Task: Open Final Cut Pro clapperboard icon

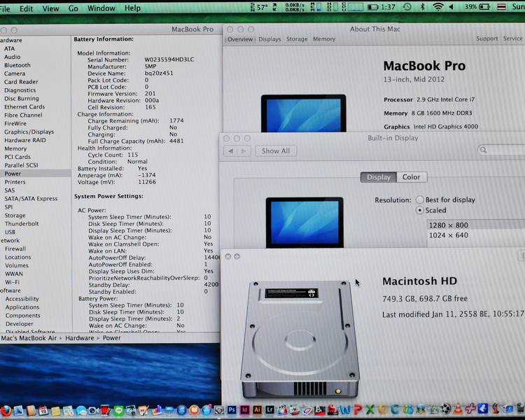Action: pyautogui.click(x=281, y=409)
